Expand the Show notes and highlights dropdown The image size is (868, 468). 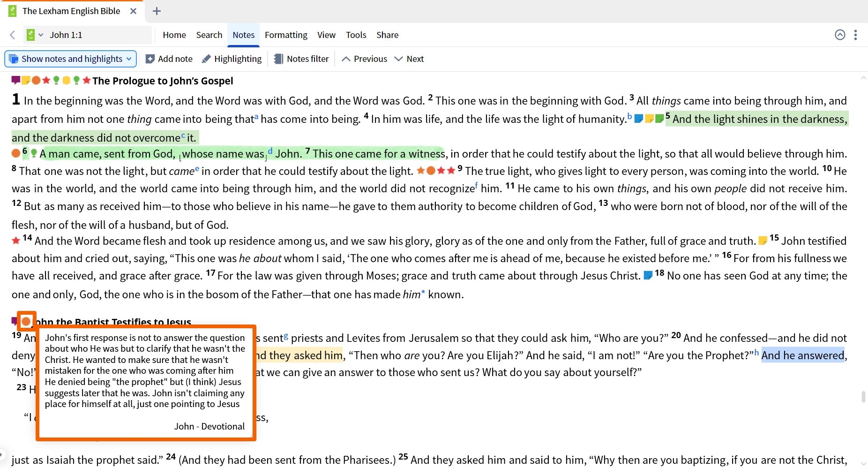71,59
